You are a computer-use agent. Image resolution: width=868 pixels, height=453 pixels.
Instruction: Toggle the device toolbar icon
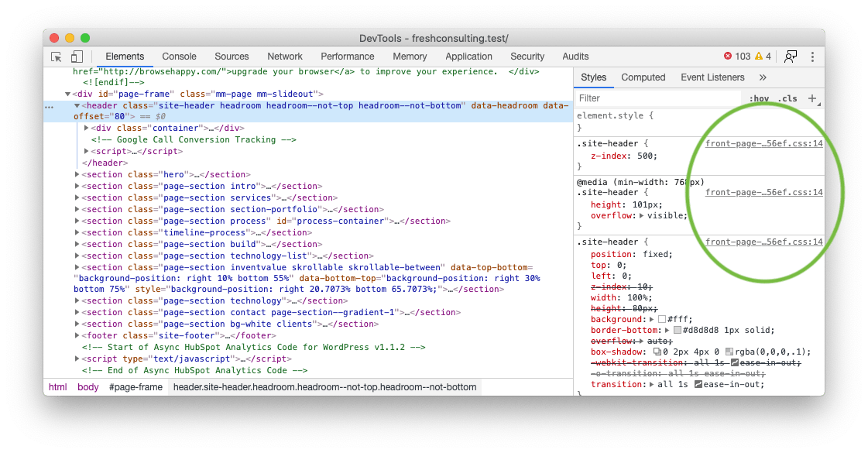click(77, 57)
